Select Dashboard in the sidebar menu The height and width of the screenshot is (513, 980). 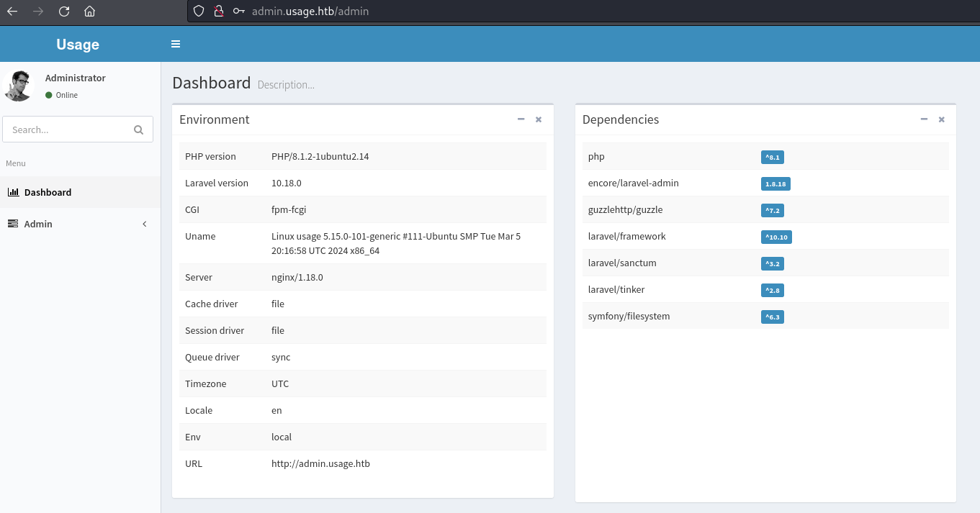48,192
